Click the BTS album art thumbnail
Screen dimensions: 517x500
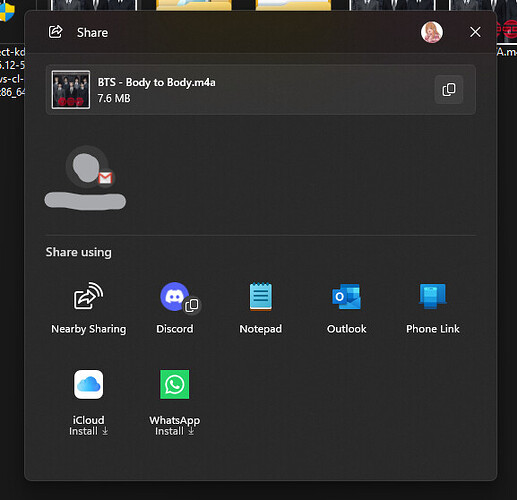pyautogui.click(x=71, y=90)
